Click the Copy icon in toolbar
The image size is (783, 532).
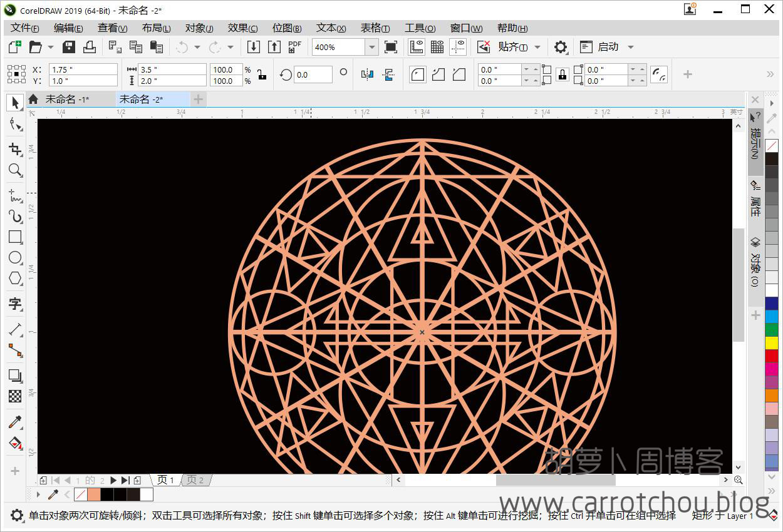pos(136,47)
